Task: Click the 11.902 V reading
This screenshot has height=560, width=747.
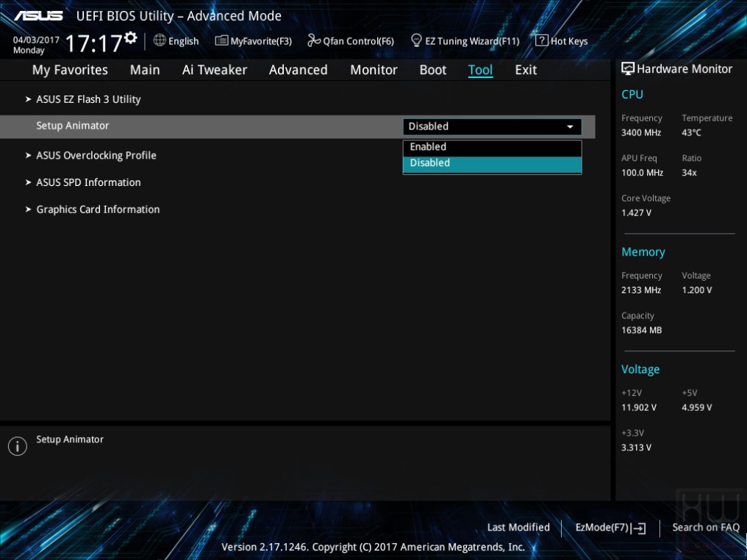Action: (x=639, y=408)
